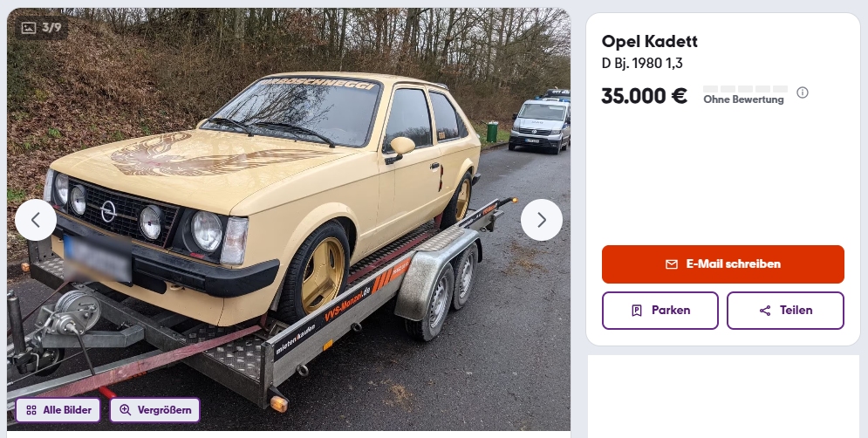Screen dimensions: 868x438
Task: Share the listing via the Teilen label
Action: [796, 310]
